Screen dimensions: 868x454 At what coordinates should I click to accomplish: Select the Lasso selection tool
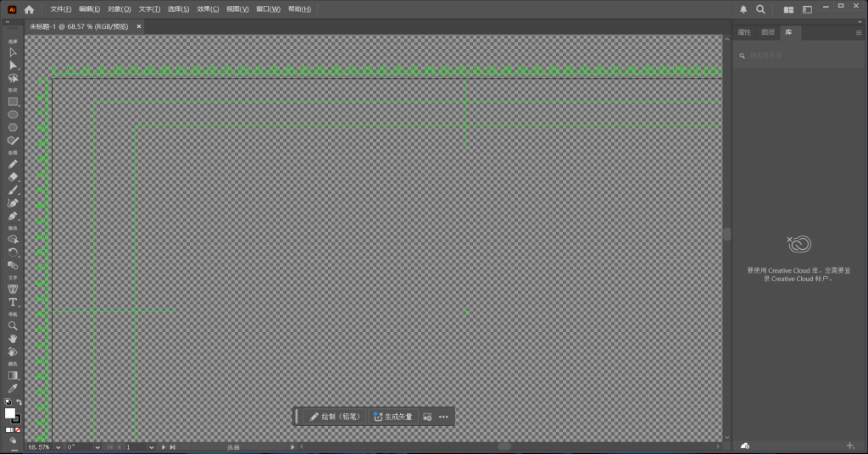click(x=13, y=79)
